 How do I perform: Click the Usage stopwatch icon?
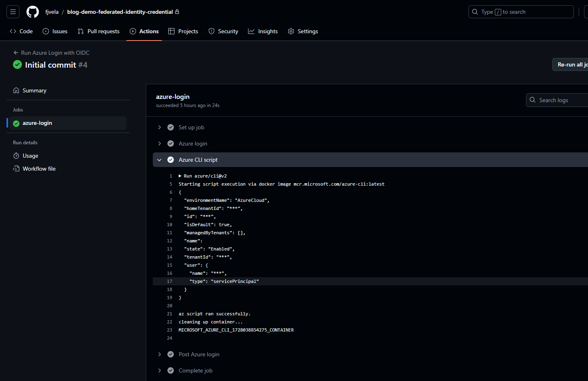coord(16,156)
